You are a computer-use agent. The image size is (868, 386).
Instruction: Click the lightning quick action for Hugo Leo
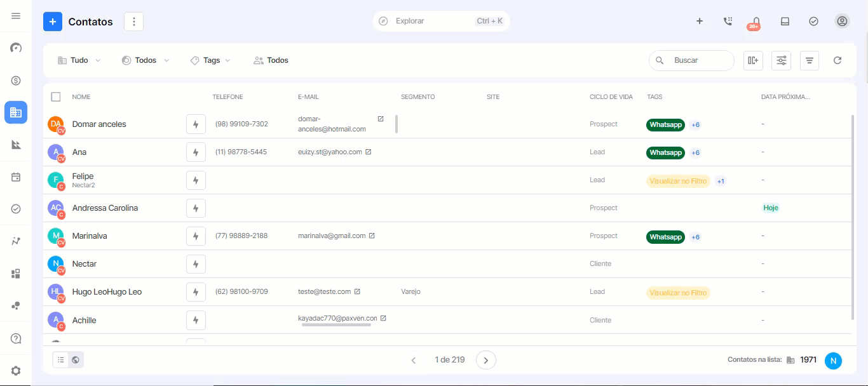(x=196, y=292)
